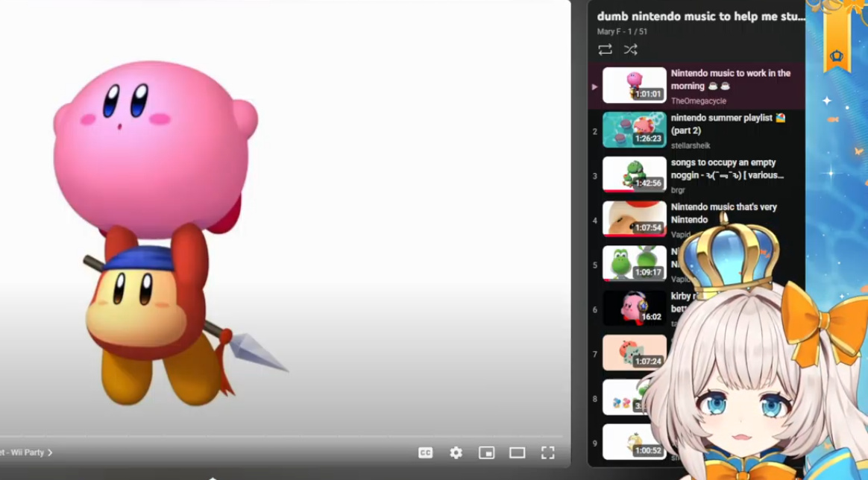Viewport: 868px width, 480px height.
Task: Play 'Nintendo music to work in the morning'
Action: point(731,80)
